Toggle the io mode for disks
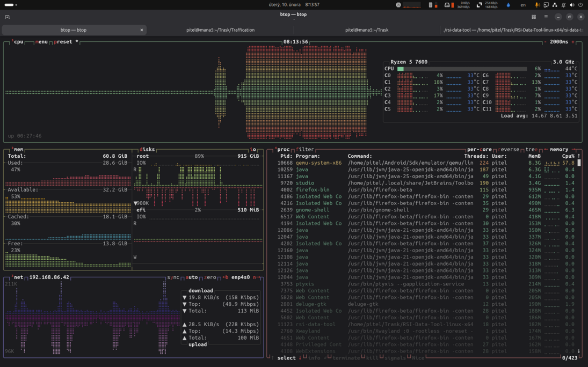The height and width of the screenshot is (367, 588). (x=253, y=149)
